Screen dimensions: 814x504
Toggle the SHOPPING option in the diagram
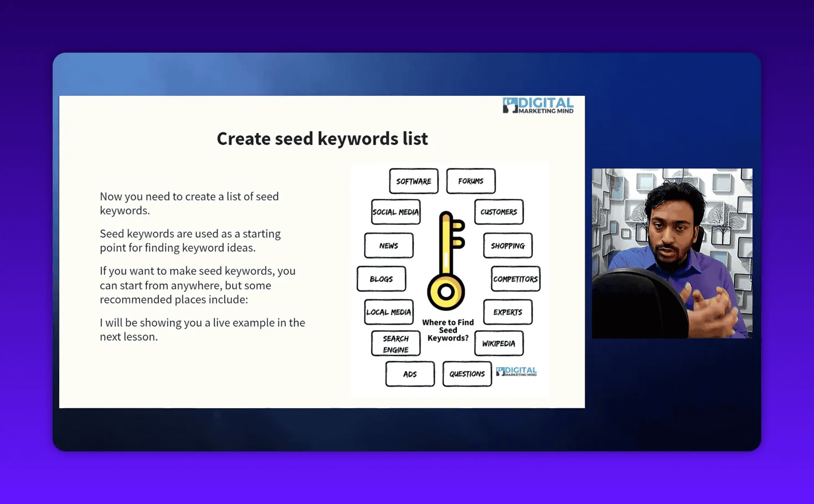pyautogui.click(x=507, y=245)
